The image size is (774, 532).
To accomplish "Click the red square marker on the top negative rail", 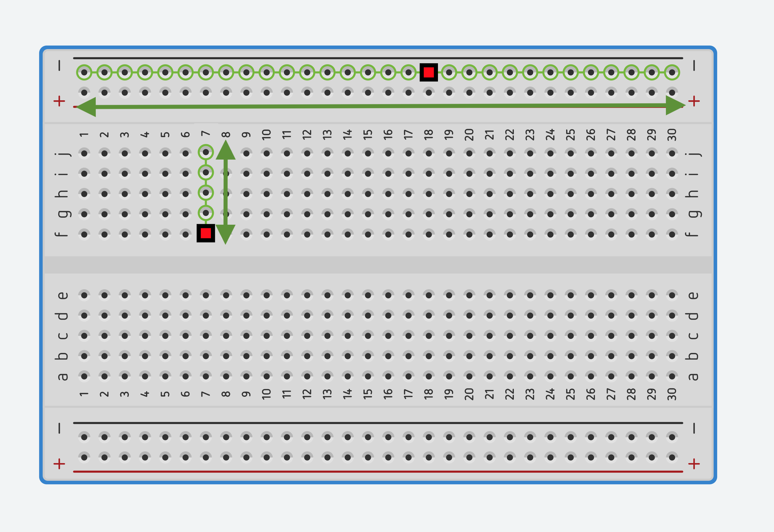I will (x=429, y=72).
